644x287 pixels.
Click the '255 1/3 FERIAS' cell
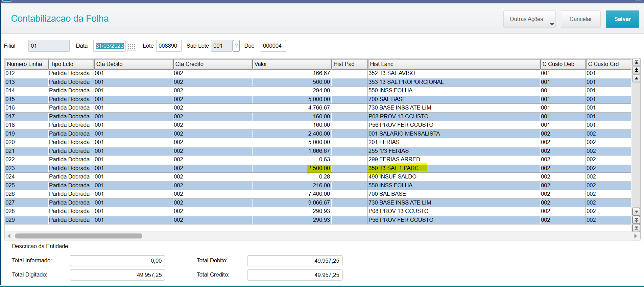pyautogui.click(x=454, y=151)
